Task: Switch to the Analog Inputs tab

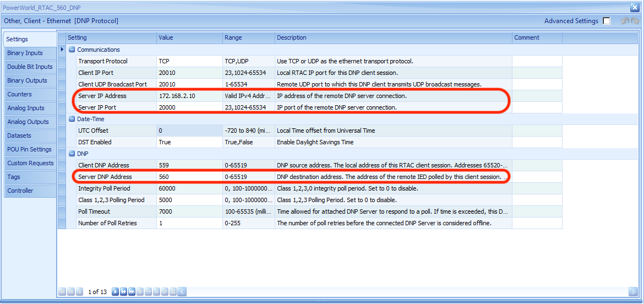Action: point(30,108)
